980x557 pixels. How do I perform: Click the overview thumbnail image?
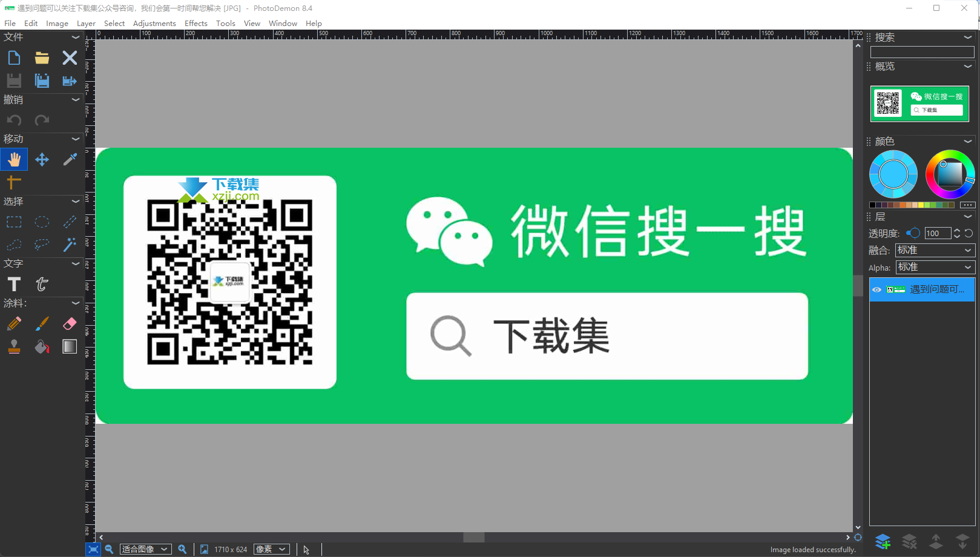tap(919, 104)
